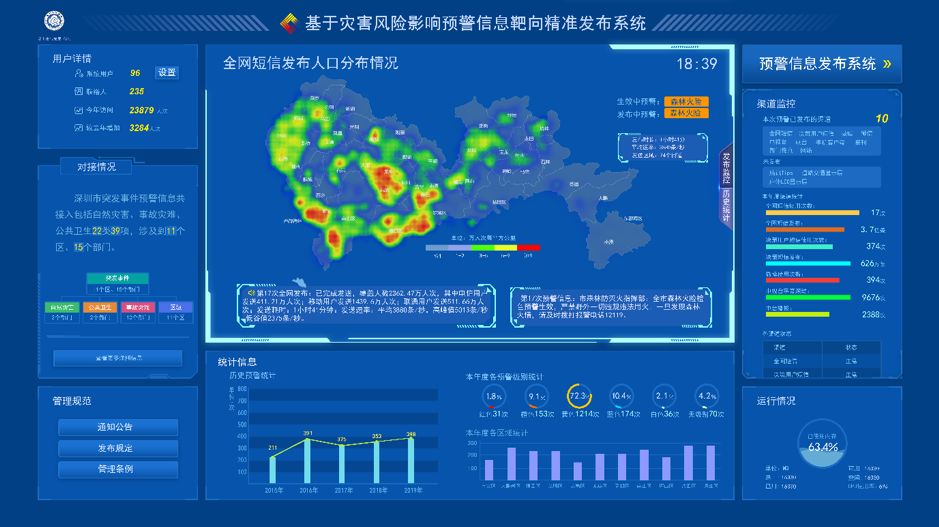Click the 2.1% white warning ring gauge
Viewport: 939px width, 527px height.
click(664, 396)
